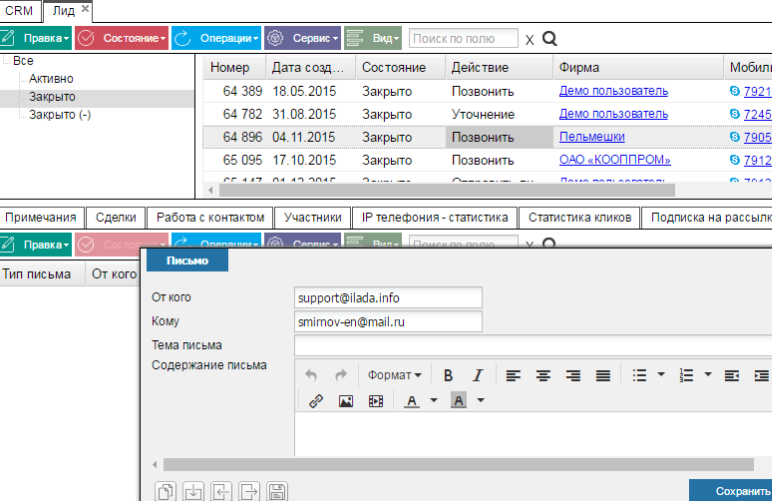Expand the bullet list style arrow

(x=661, y=375)
